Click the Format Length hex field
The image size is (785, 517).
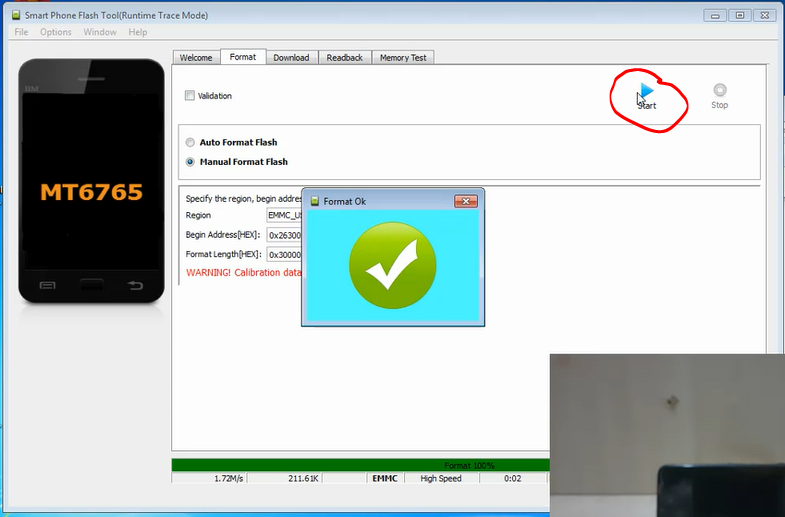pyautogui.click(x=284, y=254)
